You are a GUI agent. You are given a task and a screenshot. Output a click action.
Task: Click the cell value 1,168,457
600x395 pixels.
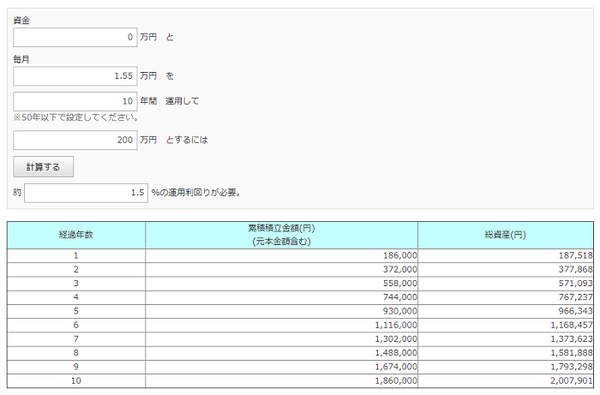tap(572, 325)
